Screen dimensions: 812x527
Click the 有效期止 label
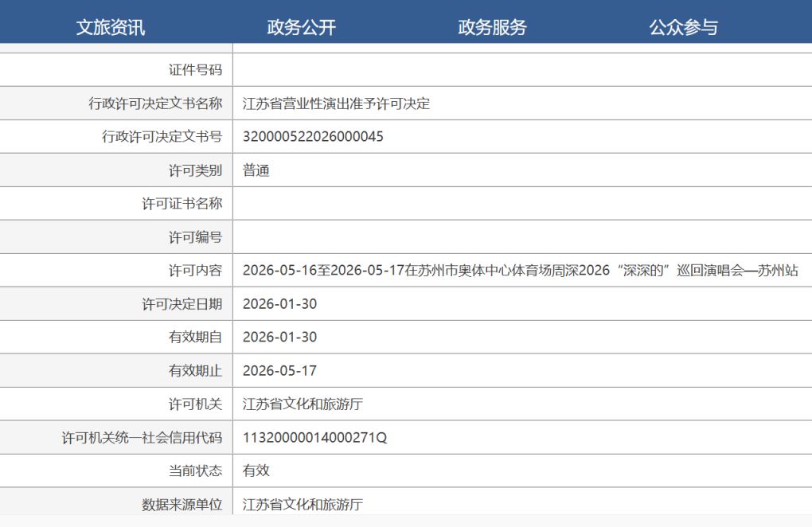pyautogui.click(x=195, y=371)
